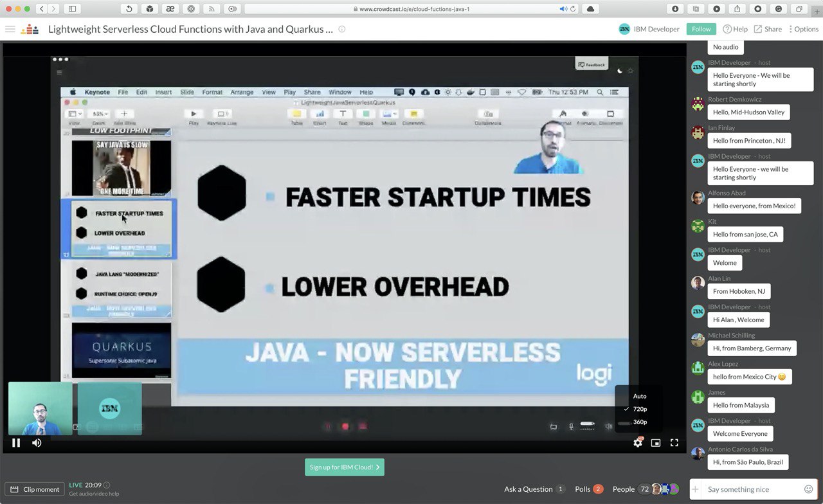Click the IBM Developer avatar in the header
The height and width of the screenshot is (504, 823).
point(624,29)
